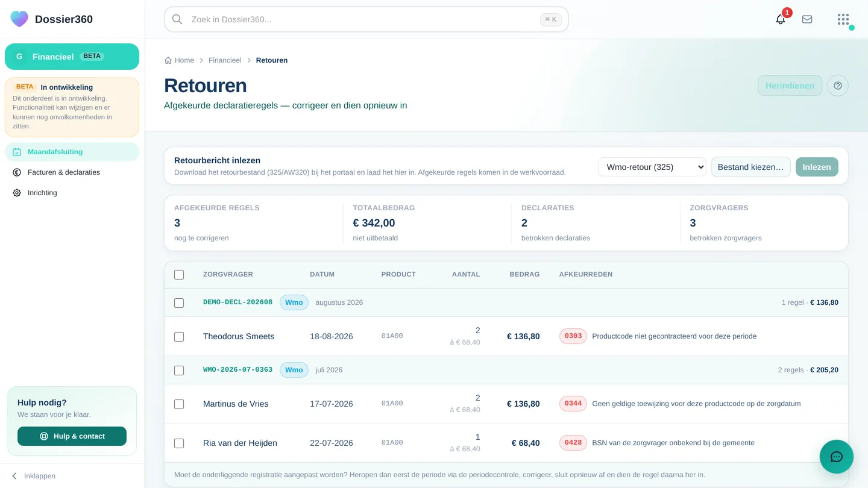Screen dimensions: 868x488
Task: Click the name Martinus de Vries
Action: coord(236,404)
